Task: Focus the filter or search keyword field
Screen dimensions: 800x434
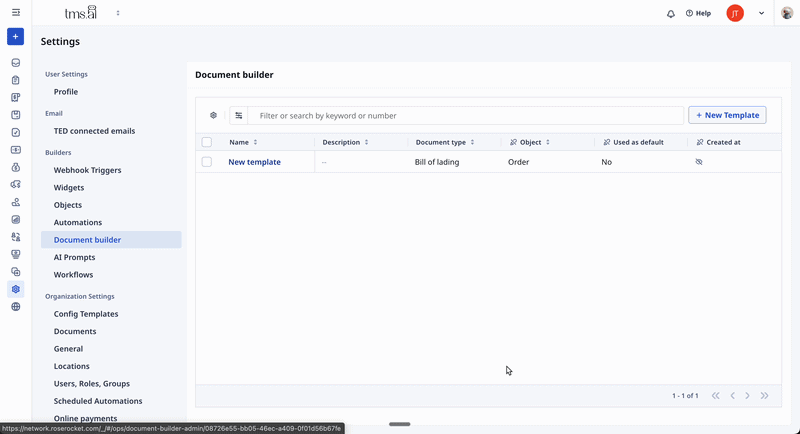Action: tap(465, 116)
